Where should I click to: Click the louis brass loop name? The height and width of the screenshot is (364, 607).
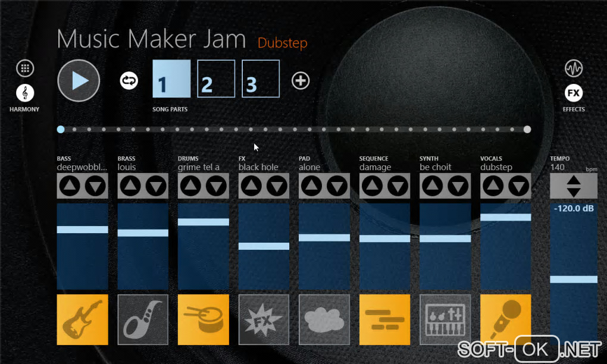127,167
